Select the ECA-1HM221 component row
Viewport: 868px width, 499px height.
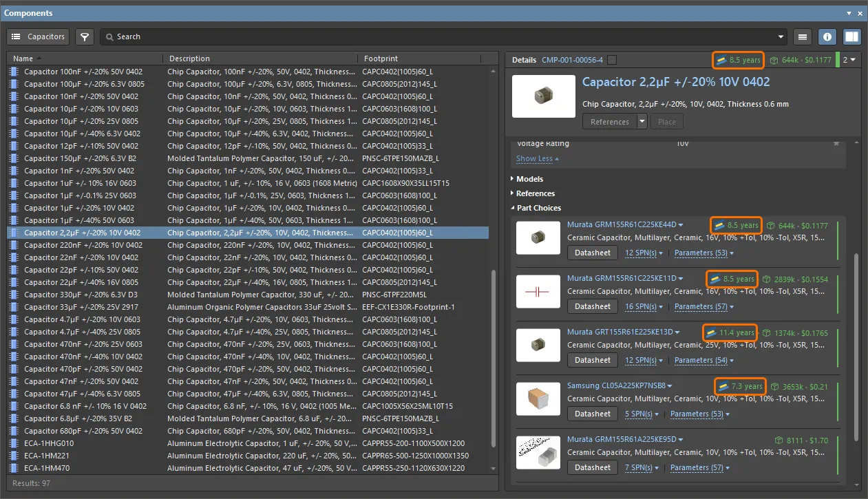click(x=49, y=456)
